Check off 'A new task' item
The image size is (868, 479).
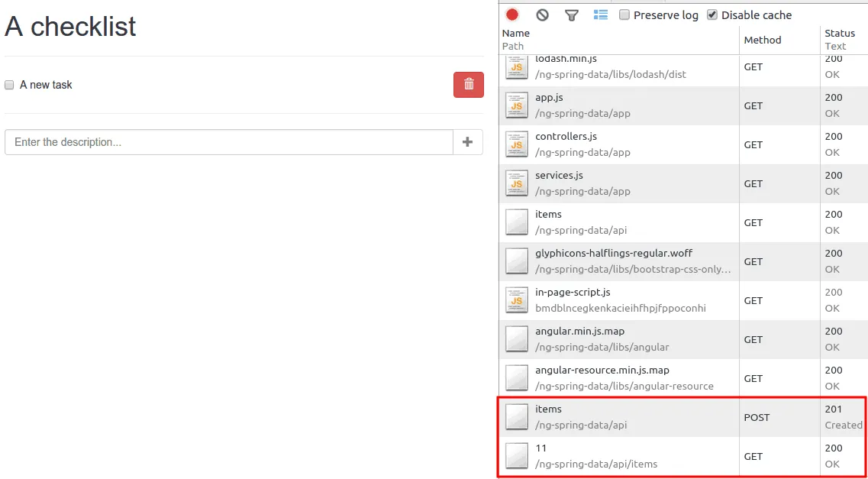10,85
